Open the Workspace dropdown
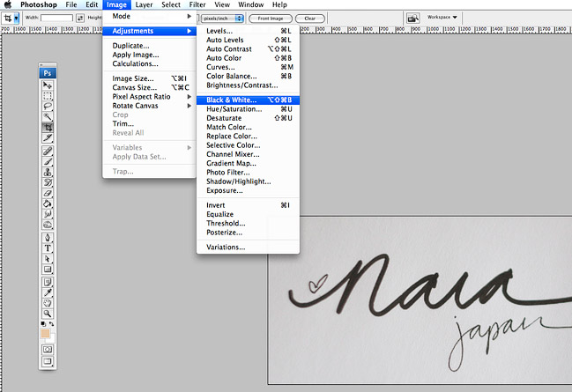Viewport: 572px width, 392px height. pyautogui.click(x=442, y=17)
